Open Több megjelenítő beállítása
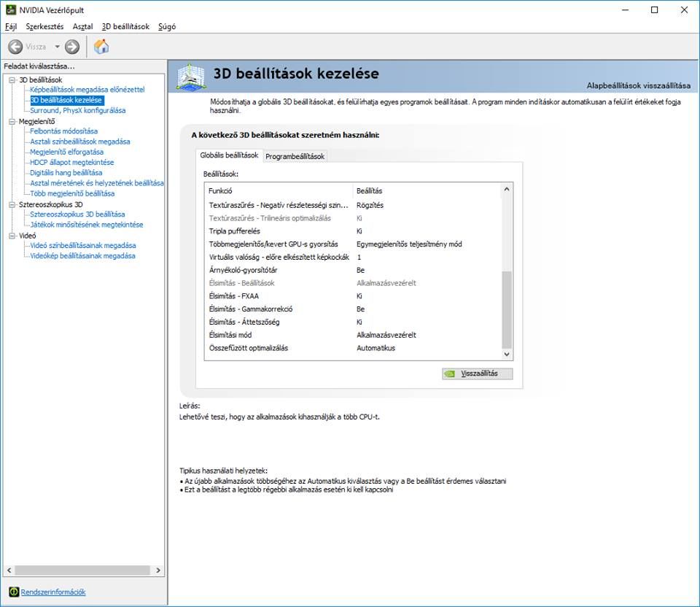700x607 pixels. pos(72,193)
